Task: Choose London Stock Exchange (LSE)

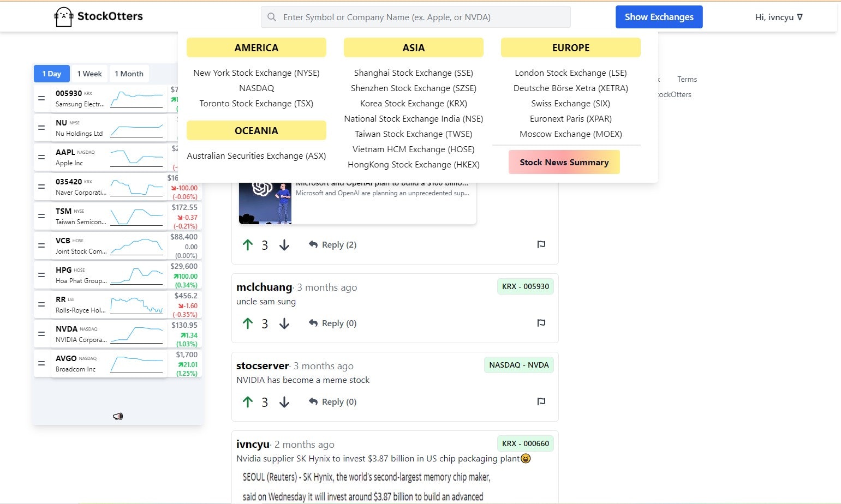Action: [x=571, y=73]
